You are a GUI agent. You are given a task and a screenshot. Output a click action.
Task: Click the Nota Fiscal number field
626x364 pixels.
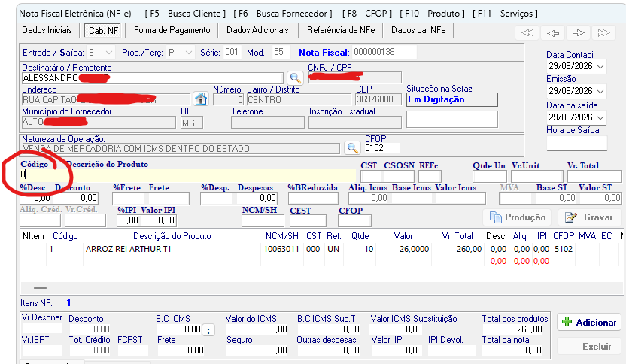385,52
